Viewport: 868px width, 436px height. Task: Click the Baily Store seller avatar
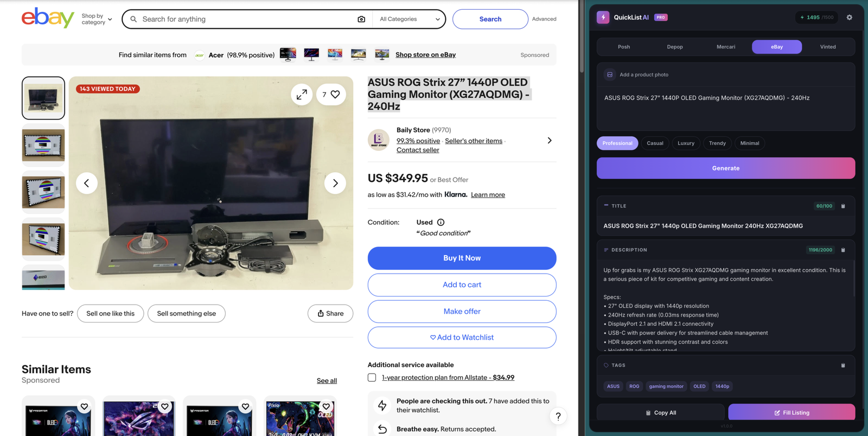pos(378,140)
